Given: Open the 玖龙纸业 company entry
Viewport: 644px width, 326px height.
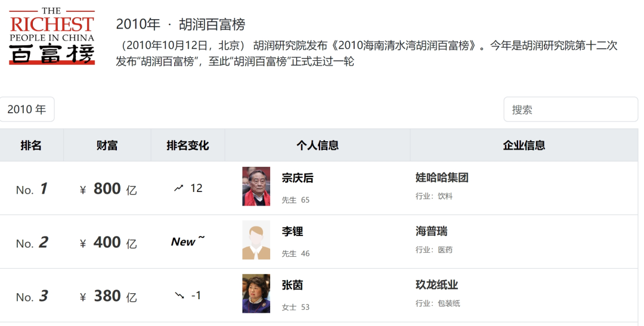Looking at the screenshot, I should click(x=436, y=285).
